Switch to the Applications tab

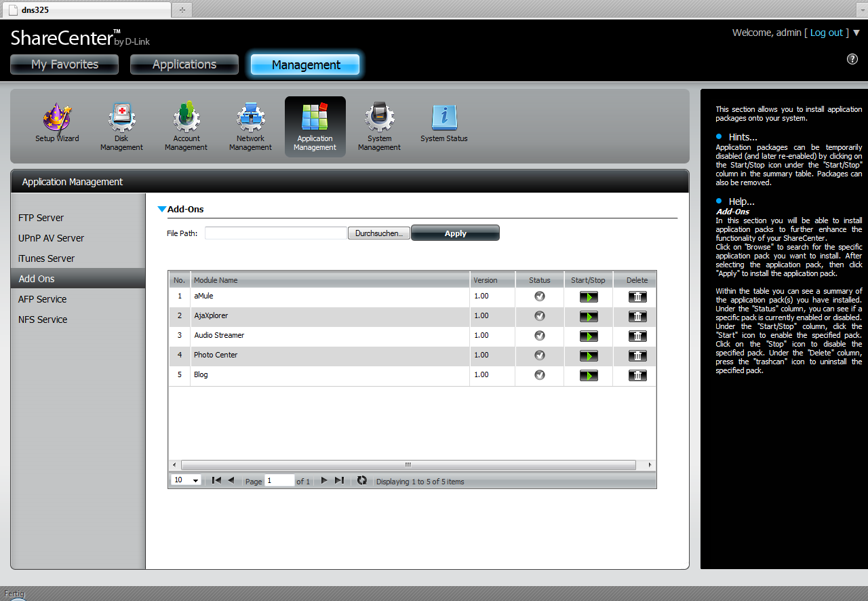click(184, 64)
